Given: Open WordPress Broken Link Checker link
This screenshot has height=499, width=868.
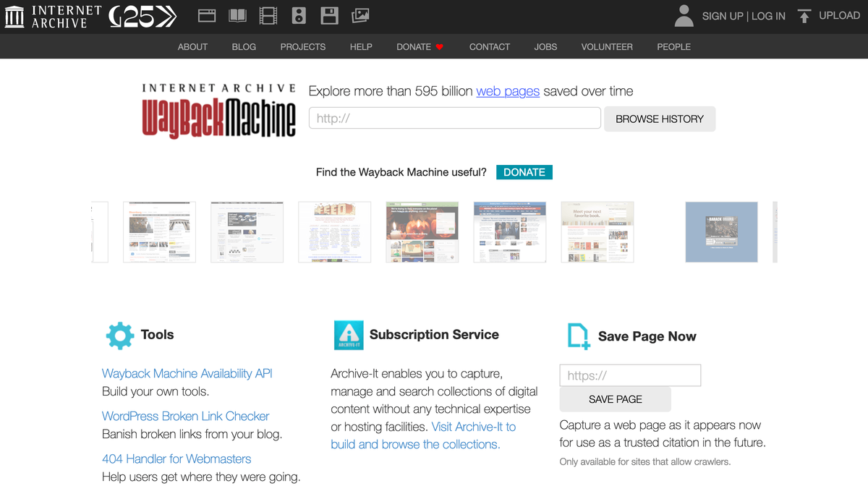Looking at the screenshot, I should 185,417.
